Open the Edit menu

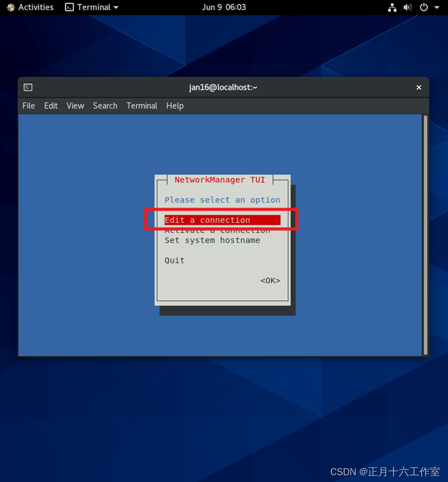click(51, 106)
